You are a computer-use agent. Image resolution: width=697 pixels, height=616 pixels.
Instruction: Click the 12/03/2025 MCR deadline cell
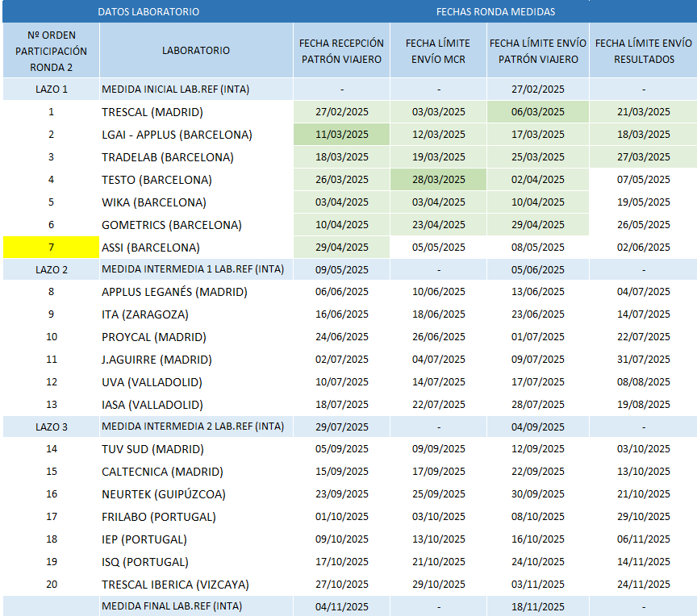click(x=438, y=135)
